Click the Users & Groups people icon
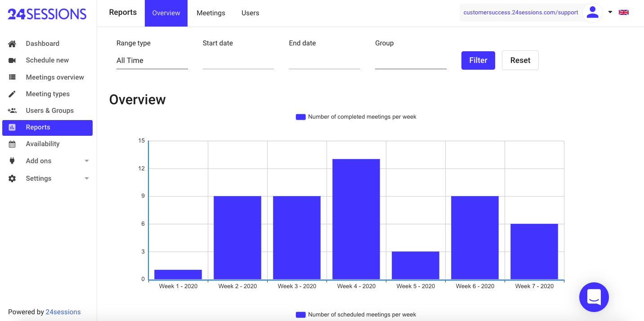The width and height of the screenshot is (644, 321). [x=12, y=111]
